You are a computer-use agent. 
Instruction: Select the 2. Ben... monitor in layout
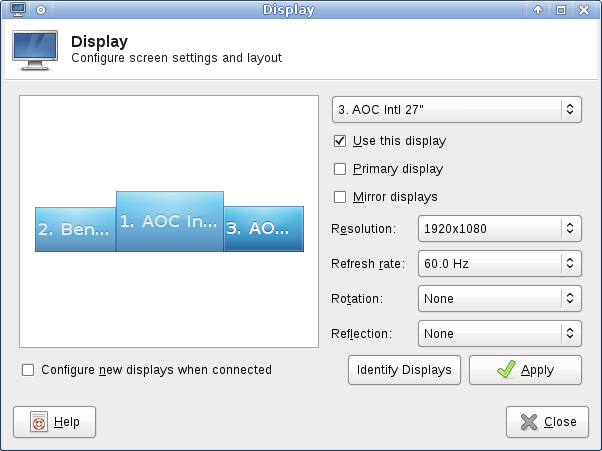click(75, 230)
